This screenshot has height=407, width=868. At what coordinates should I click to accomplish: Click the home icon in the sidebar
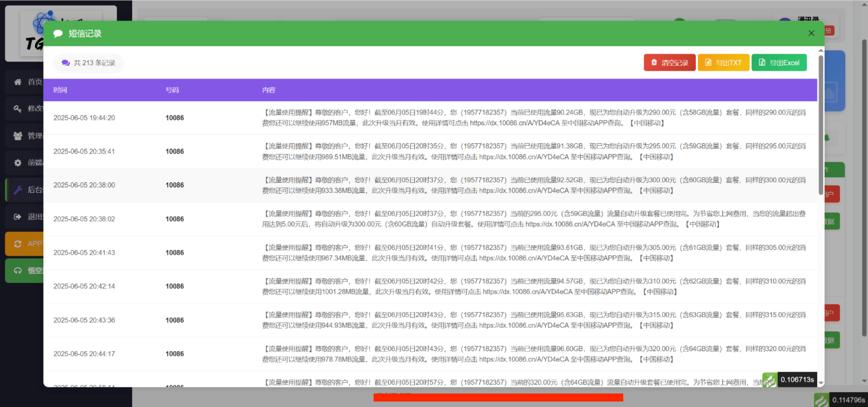[x=18, y=82]
